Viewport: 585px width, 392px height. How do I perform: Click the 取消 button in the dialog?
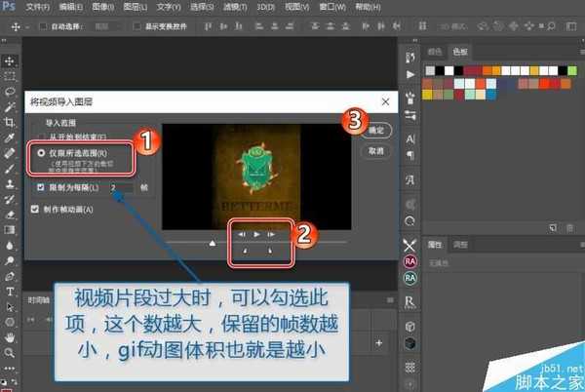tap(375, 151)
